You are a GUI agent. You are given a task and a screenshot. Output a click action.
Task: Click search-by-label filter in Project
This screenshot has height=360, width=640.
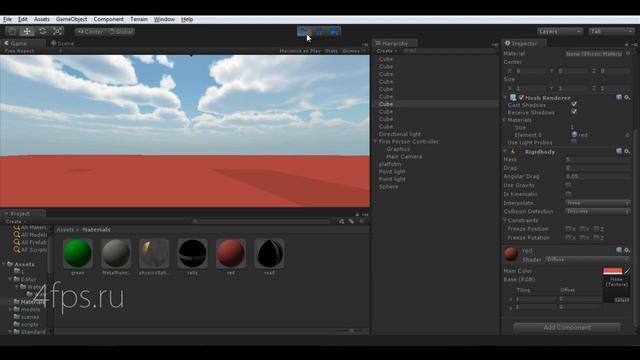(x=351, y=221)
